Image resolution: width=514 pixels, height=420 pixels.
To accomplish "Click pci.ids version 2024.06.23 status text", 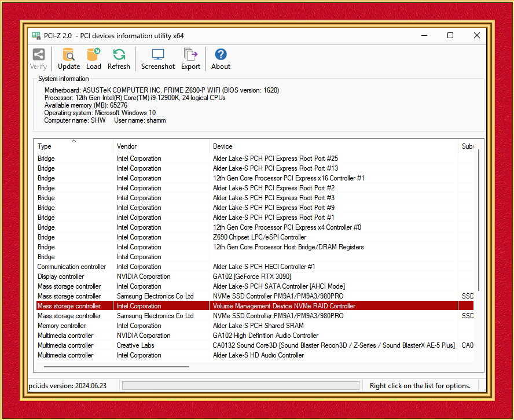I will (x=68, y=386).
